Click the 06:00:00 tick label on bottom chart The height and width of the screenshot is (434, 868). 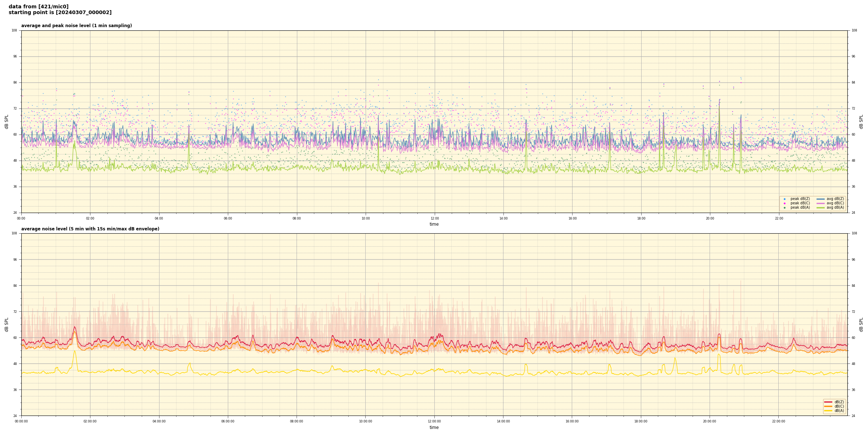pos(228,421)
